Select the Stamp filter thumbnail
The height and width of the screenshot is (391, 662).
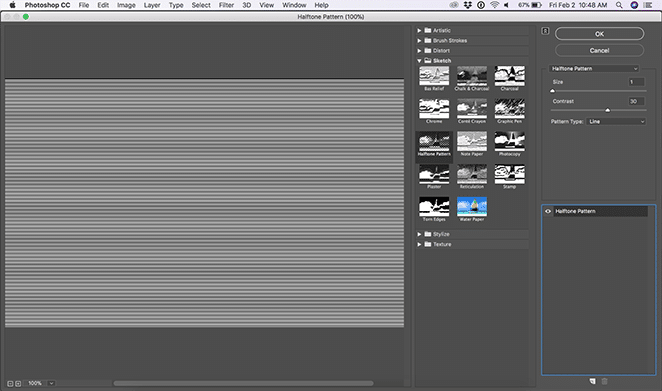click(x=510, y=174)
